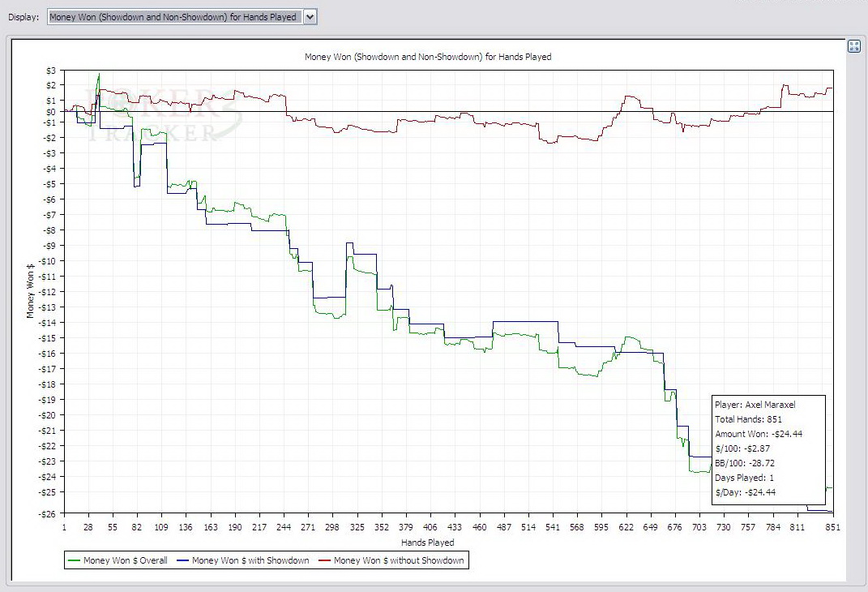Click the arrow button beside Display combo box
868x592 pixels.
click(310, 16)
